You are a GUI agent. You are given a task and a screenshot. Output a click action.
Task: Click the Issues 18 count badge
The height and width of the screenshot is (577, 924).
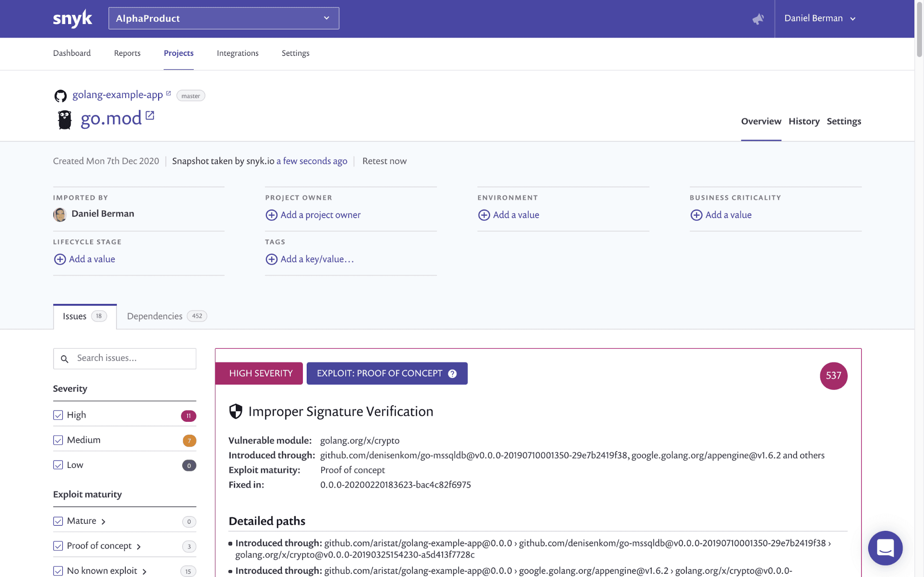tap(99, 316)
